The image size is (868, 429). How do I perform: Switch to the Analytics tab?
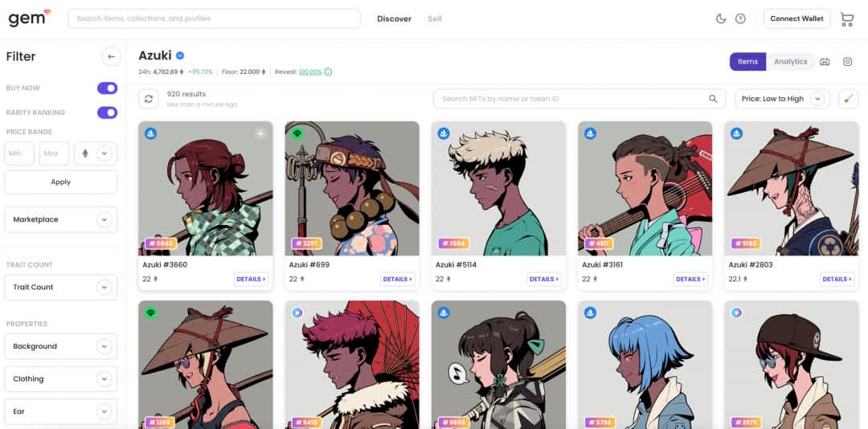point(791,62)
